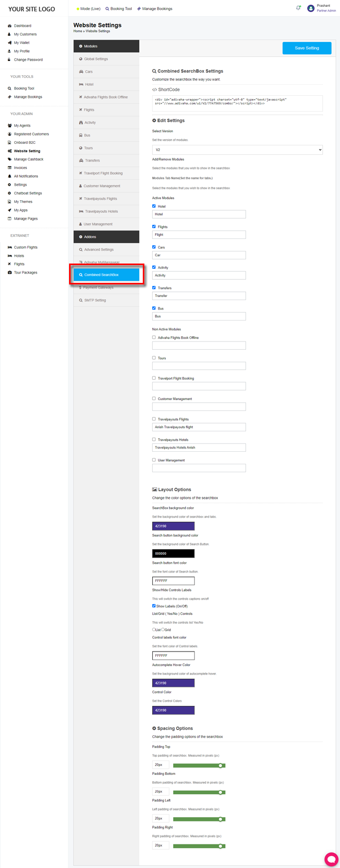Click the Tour Packages camera icon
Viewport: 340px width, 868px height.
pos(9,272)
